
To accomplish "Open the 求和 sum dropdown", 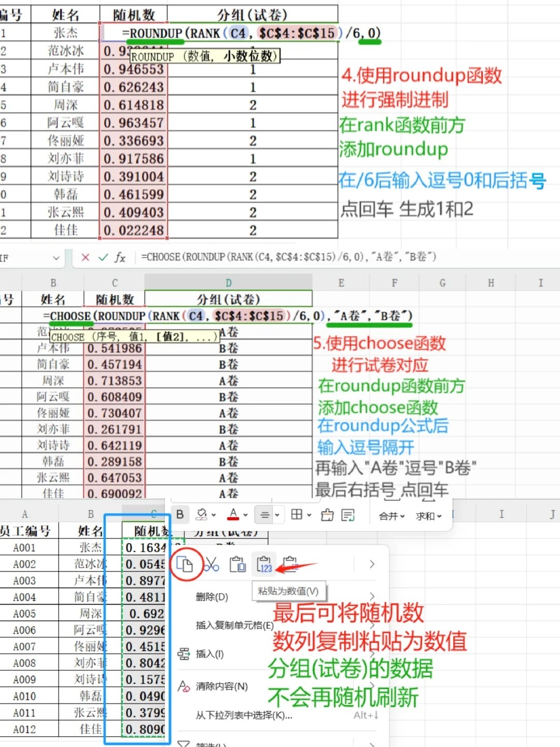I will point(428,516).
